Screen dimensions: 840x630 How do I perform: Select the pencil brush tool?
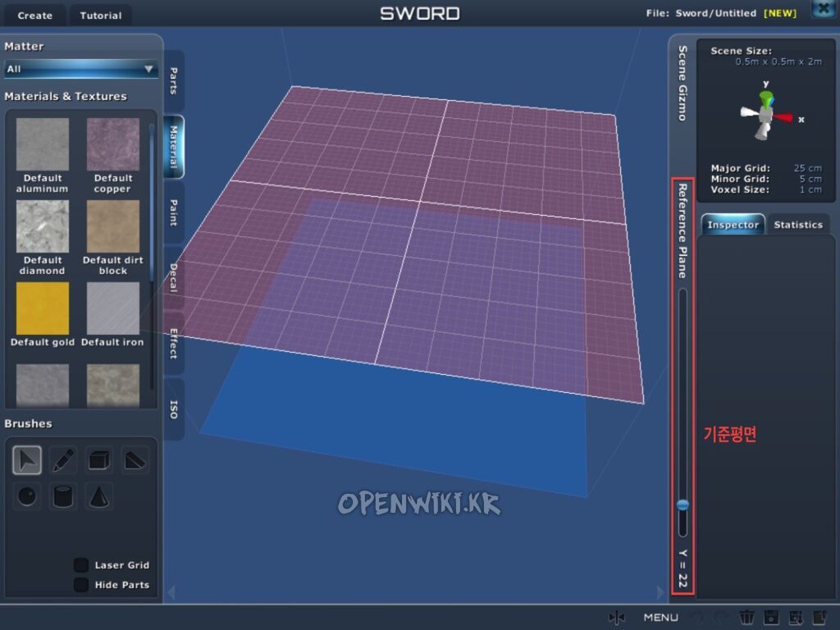(63, 460)
